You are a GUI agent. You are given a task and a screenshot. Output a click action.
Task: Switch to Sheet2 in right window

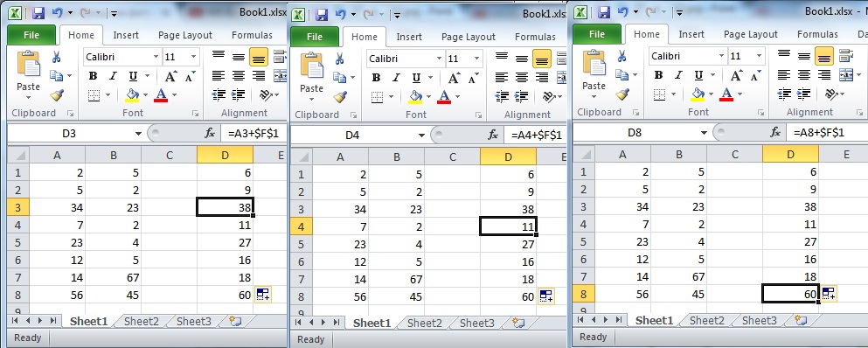[x=706, y=320]
